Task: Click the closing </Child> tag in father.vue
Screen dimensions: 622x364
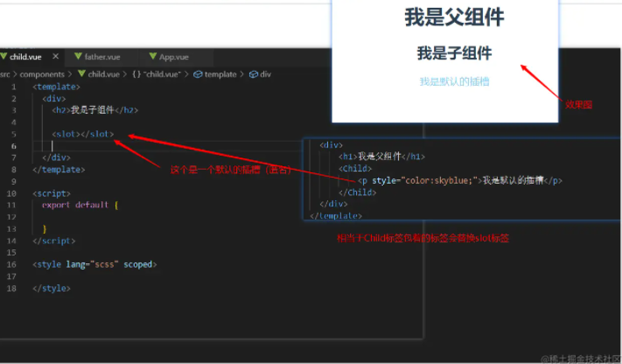Action: coord(358,192)
